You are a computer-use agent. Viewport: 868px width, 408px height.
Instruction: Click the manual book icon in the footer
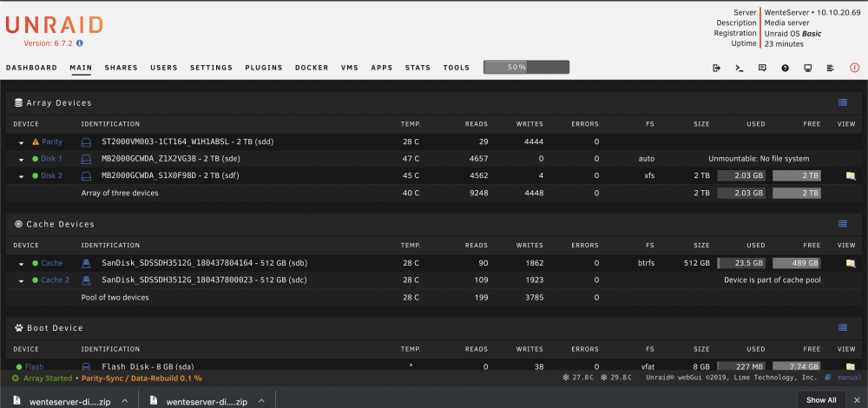pyautogui.click(x=827, y=378)
